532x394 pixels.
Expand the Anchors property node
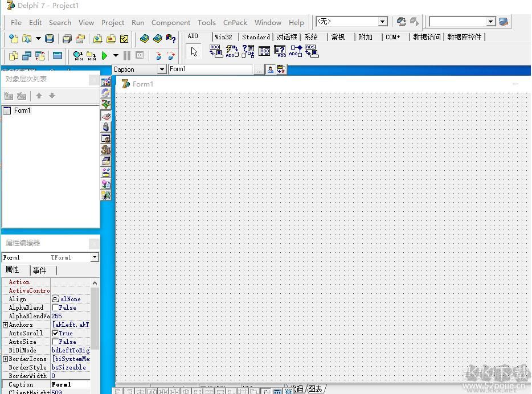(5, 325)
